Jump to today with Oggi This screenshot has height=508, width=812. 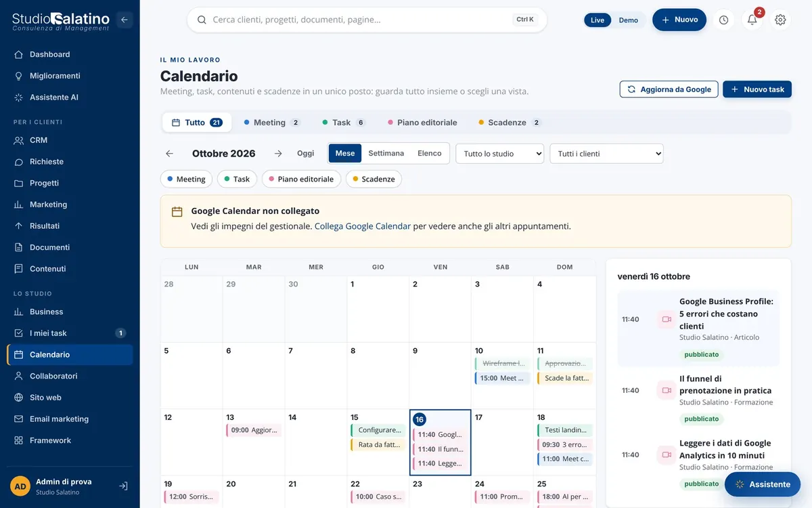click(x=306, y=153)
